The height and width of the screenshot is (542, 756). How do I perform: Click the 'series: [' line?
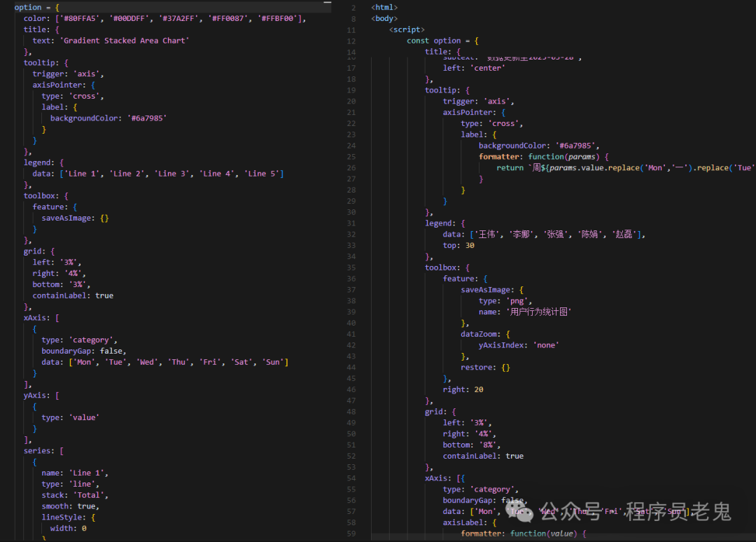pyautogui.click(x=43, y=451)
